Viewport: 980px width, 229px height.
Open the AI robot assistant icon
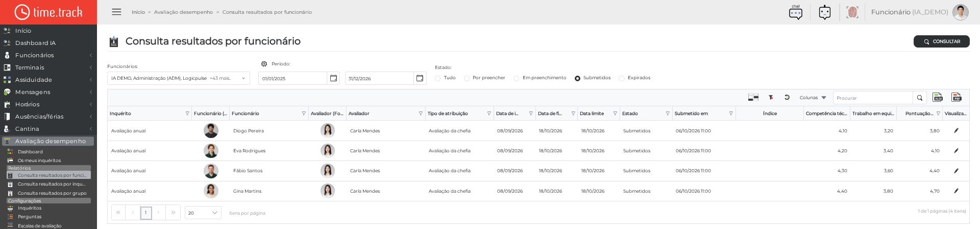point(825,12)
